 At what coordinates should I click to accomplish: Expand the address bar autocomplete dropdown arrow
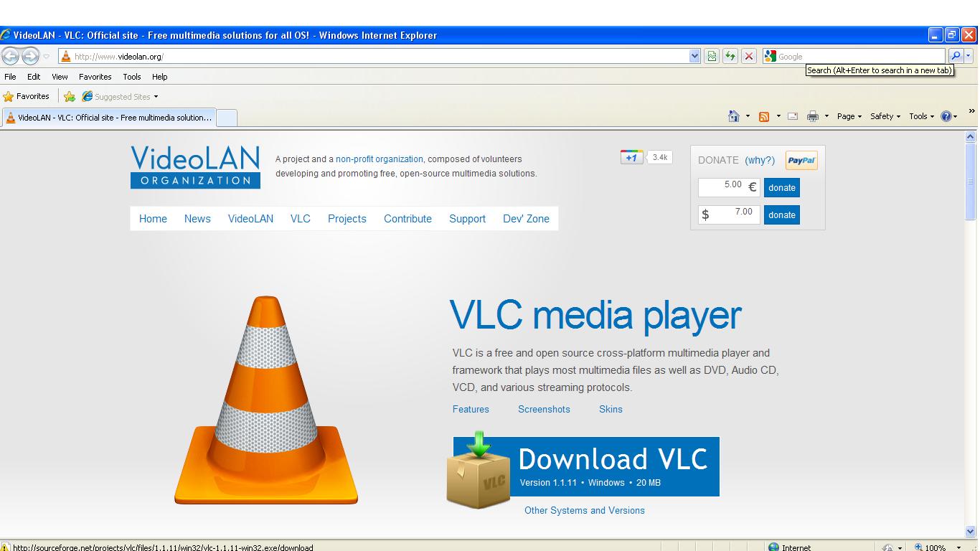click(x=694, y=56)
